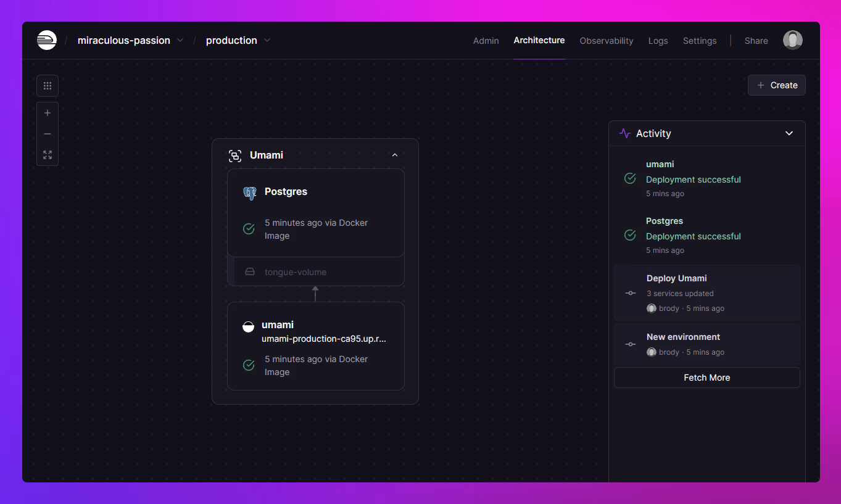This screenshot has width=841, height=504.
Task: Click the umami card success checkmark
Action: coord(249,365)
